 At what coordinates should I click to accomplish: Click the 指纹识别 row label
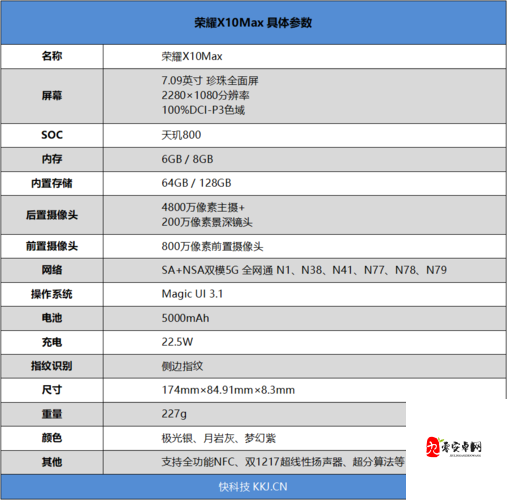tap(52, 366)
